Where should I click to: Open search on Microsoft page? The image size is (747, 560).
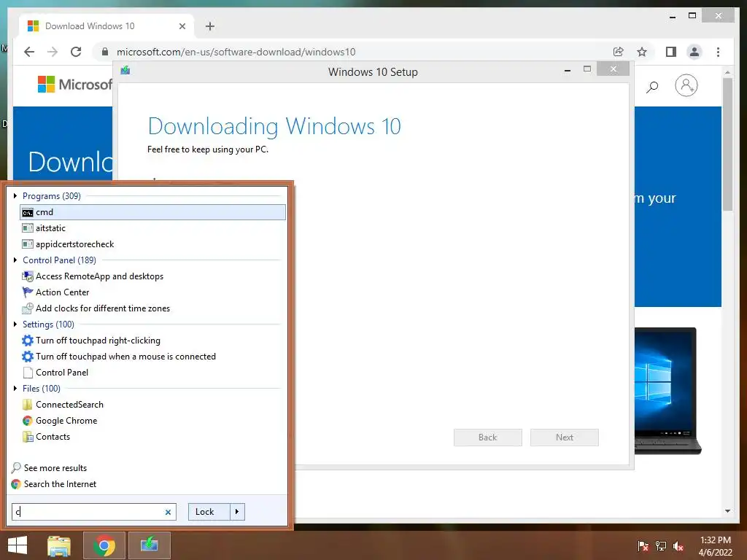coord(652,87)
